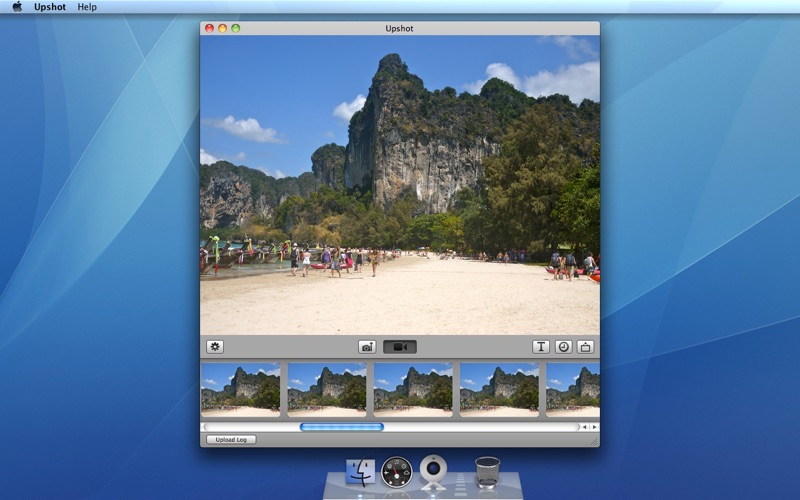Minimize the Upshot window

[222, 28]
